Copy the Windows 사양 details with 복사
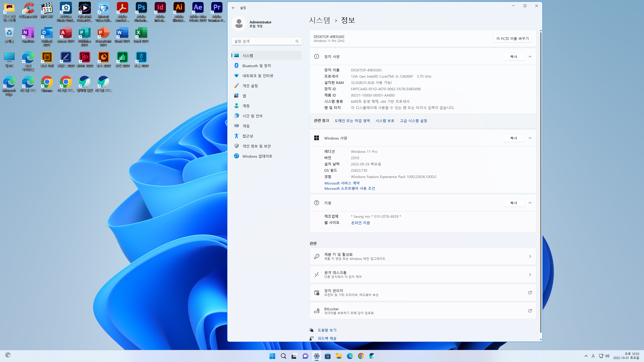Image resolution: width=644 pixels, height=362 pixels. tap(513, 138)
